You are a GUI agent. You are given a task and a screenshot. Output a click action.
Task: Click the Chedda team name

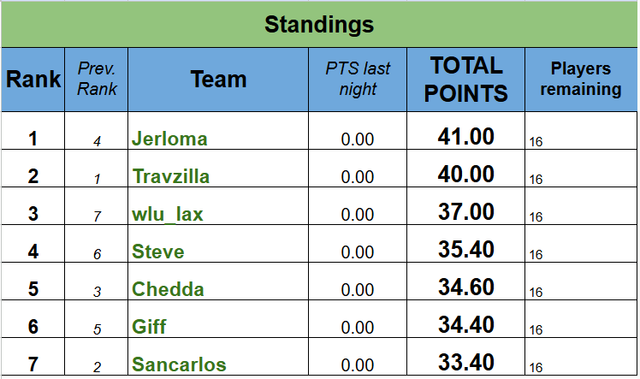[x=168, y=289]
